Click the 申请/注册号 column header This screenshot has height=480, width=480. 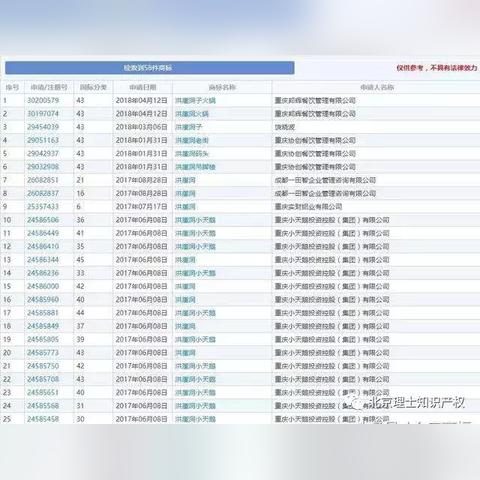point(49,87)
